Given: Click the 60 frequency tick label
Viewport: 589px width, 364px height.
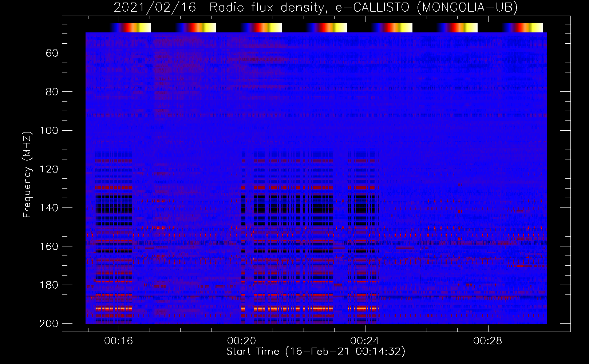Looking at the screenshot, I should tap(52, 54).
